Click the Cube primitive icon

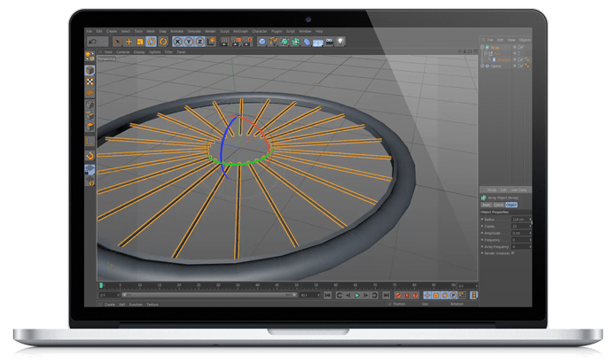(x=261, y=41)
